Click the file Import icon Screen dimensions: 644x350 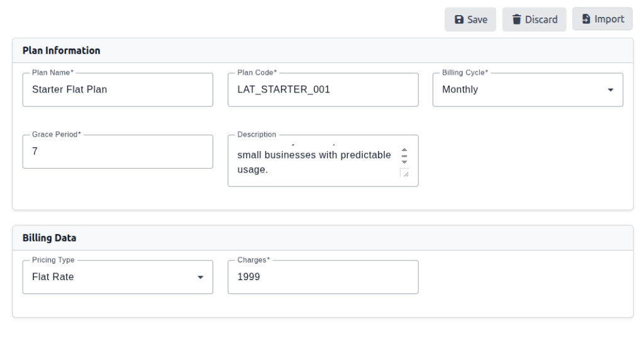[x=586, y=19]
